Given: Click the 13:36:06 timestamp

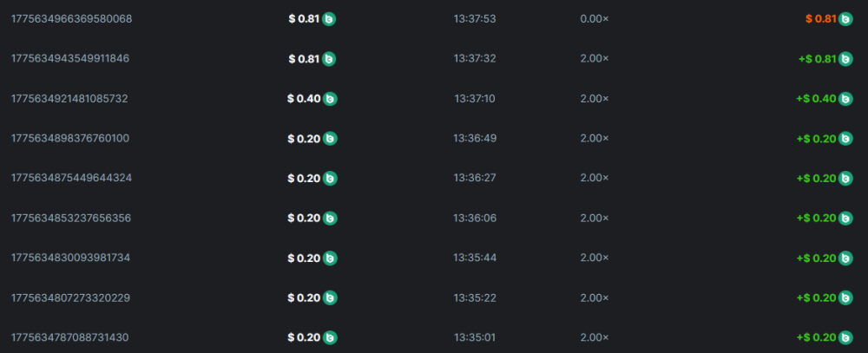Looking at the screenshot, I should (x=475, y=219).
